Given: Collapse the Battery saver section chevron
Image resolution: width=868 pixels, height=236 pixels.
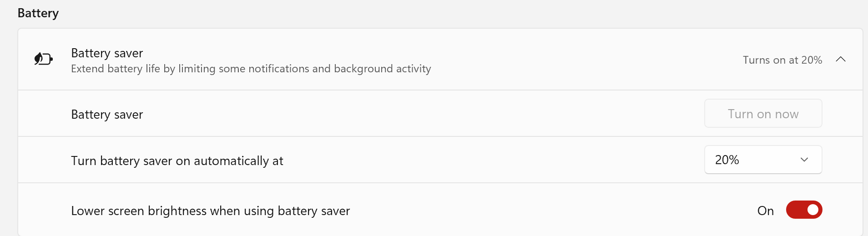Looking at the screenshot, I should tap(841, 60).
